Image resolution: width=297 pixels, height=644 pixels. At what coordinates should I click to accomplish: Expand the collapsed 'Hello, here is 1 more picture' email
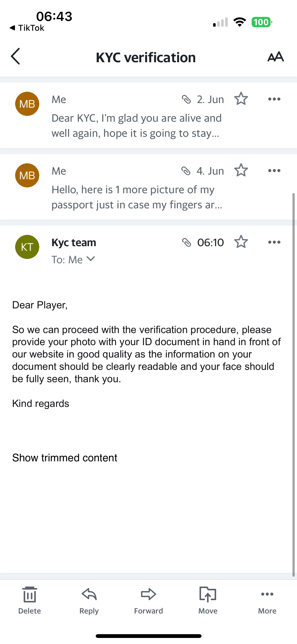(136, 197)
